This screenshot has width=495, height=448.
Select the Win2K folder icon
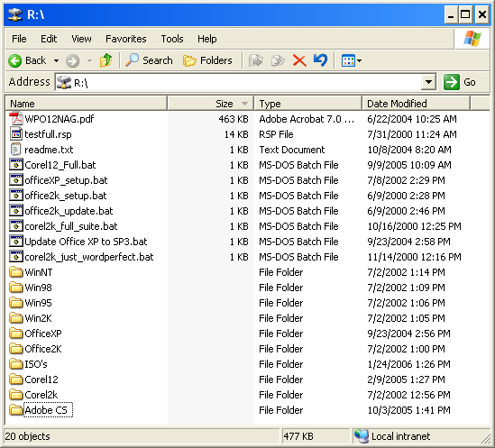click(16, 317)
